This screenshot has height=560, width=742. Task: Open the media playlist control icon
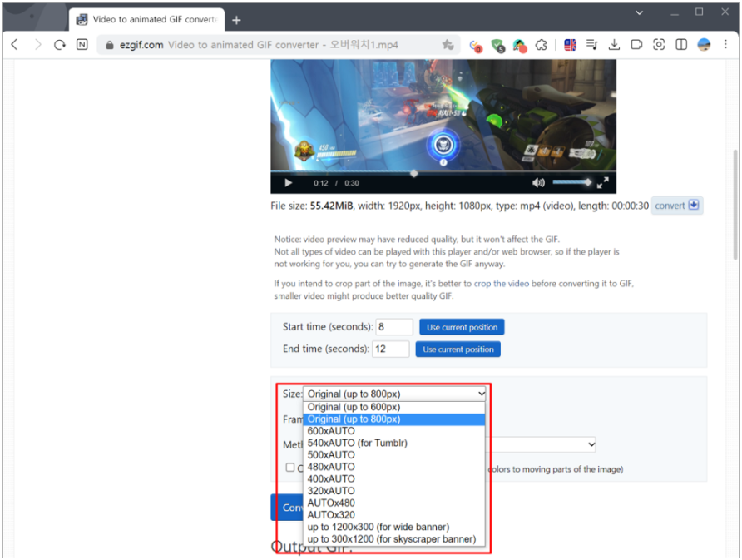[591, 44]
